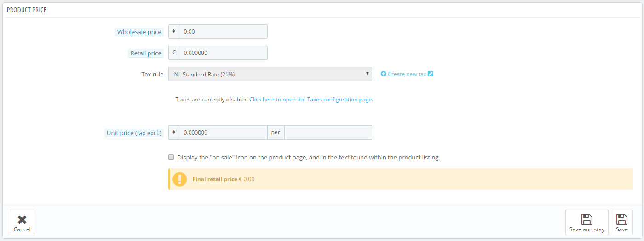The height and width of the screenshot is (241, 644).
Task: Click the euro symbol before Unit price field
Action: coord(174,133)
